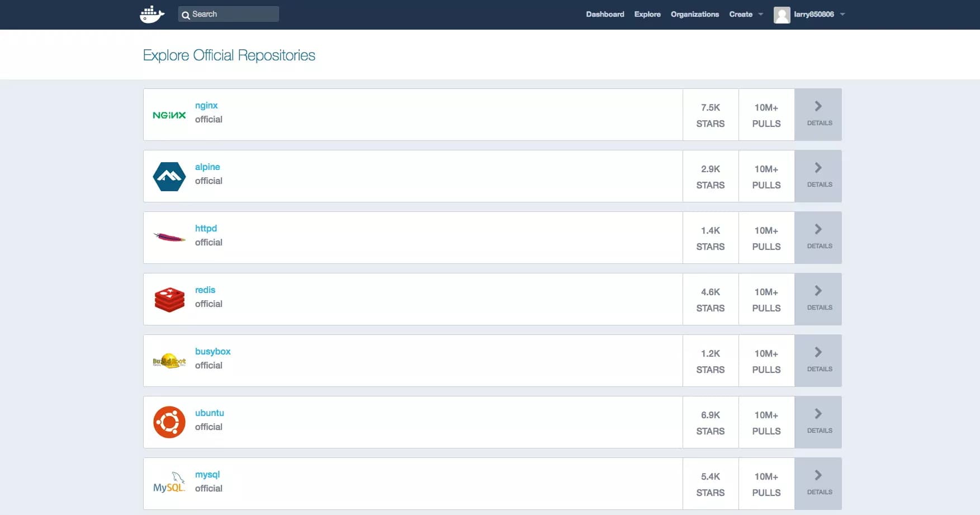980x515 pixels.
Task: Click the ubuntu circle logo
Action: click(169, 422)
